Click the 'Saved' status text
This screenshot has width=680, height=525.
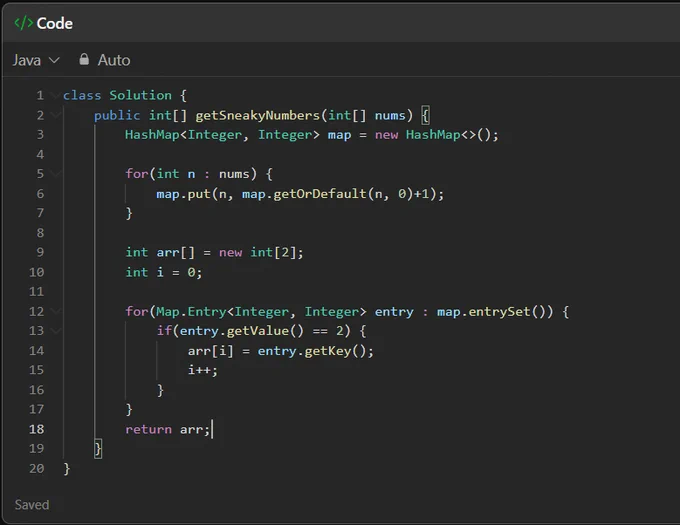click(32, 505)
